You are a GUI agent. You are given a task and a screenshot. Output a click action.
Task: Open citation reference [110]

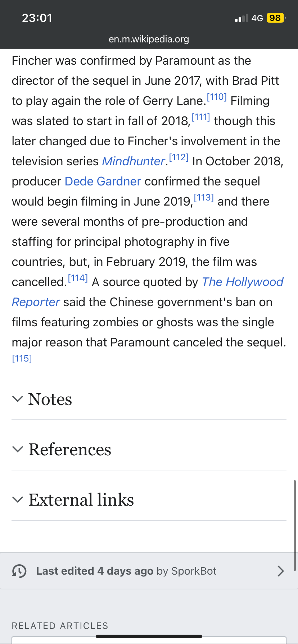pyautogui.click(x=217, y=97)
